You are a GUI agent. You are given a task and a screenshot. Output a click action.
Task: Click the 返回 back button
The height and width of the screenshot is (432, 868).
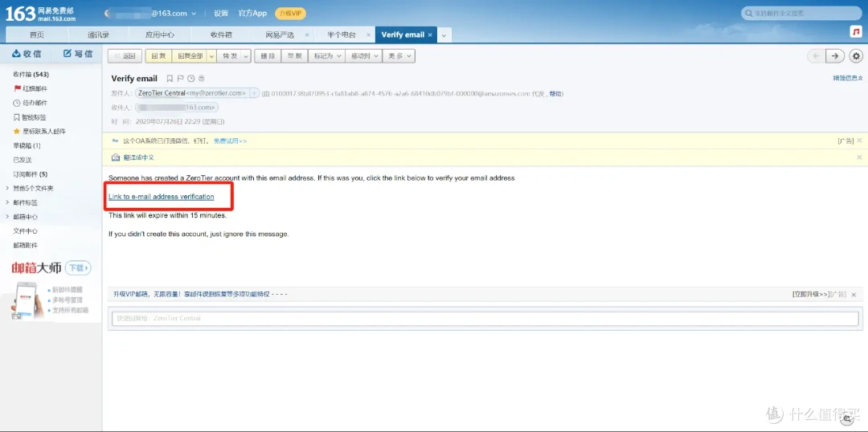click(x=125, y=56)
